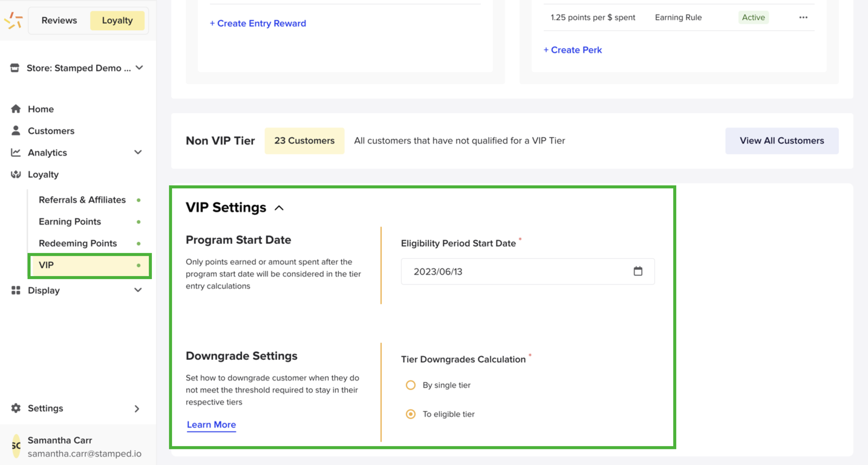Open Referrals & Affiliates submenu item
Viewport: 868px width, 465px height.
point(82,200)
